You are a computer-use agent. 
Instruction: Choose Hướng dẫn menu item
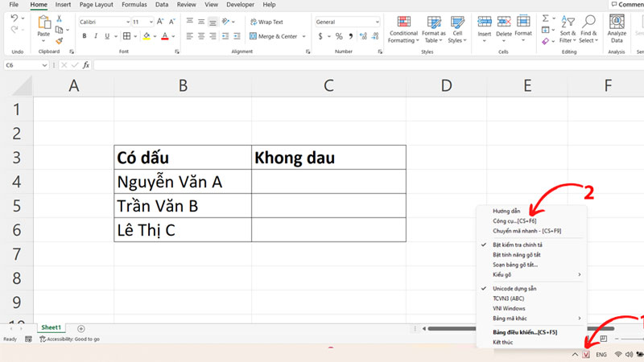tap(506, 211)
